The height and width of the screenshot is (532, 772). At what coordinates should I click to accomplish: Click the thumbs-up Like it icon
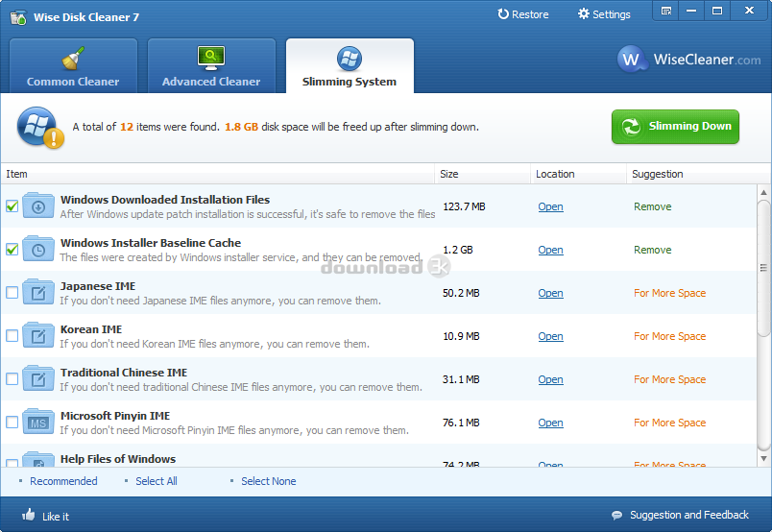click(x=29, y=515)
